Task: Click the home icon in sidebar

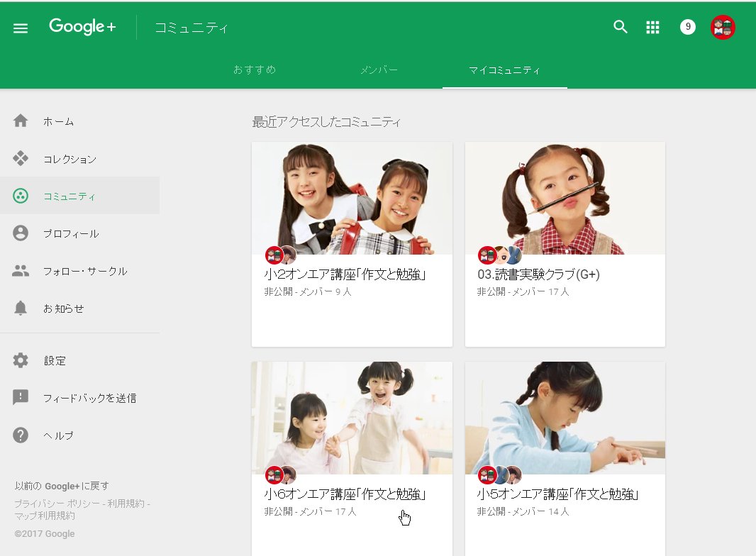Action: (21, 121)
